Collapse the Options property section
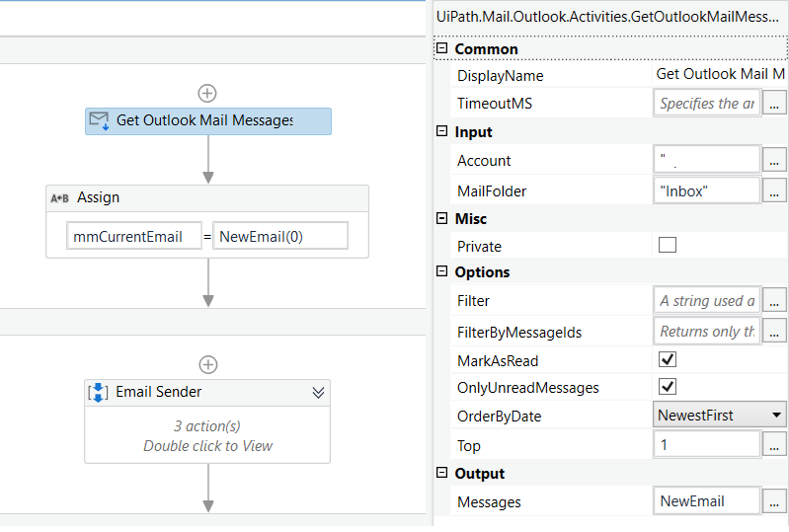789x532 pixels. pos(441,271)
